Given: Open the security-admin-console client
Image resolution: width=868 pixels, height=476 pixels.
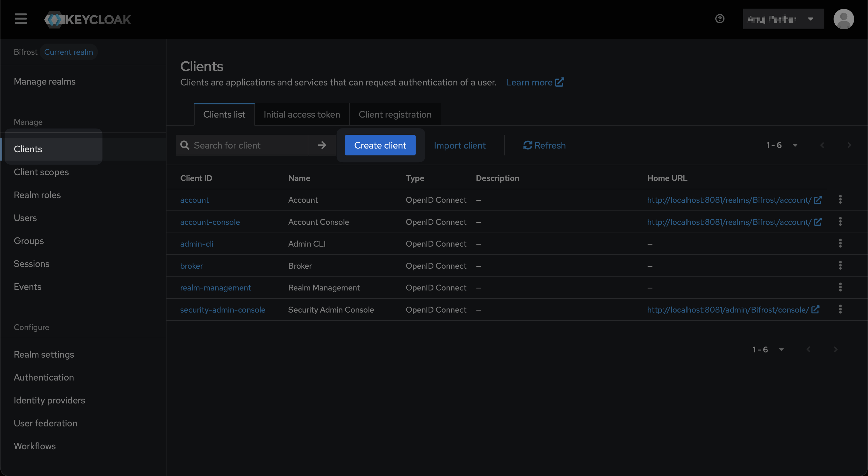Looking at the screenshot, I should point(223,310).
